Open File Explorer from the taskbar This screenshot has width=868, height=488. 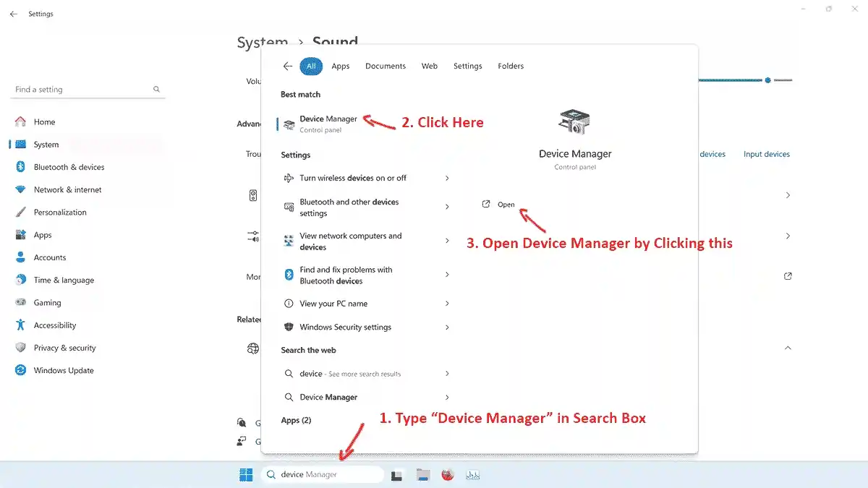(423, 475)
